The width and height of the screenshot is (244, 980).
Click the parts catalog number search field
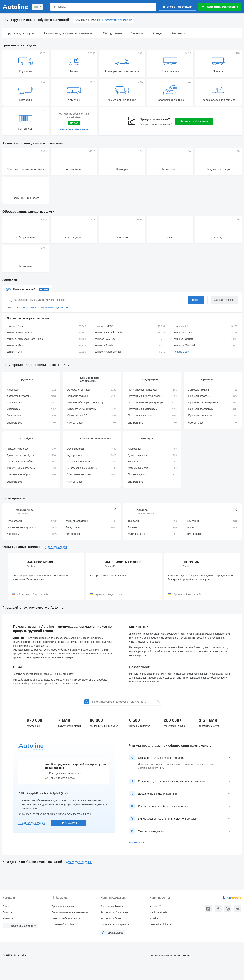point(96,300)
